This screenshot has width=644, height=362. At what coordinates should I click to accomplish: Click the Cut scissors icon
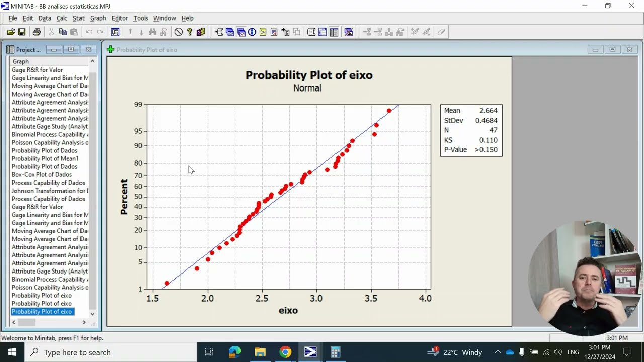[51, 32]
